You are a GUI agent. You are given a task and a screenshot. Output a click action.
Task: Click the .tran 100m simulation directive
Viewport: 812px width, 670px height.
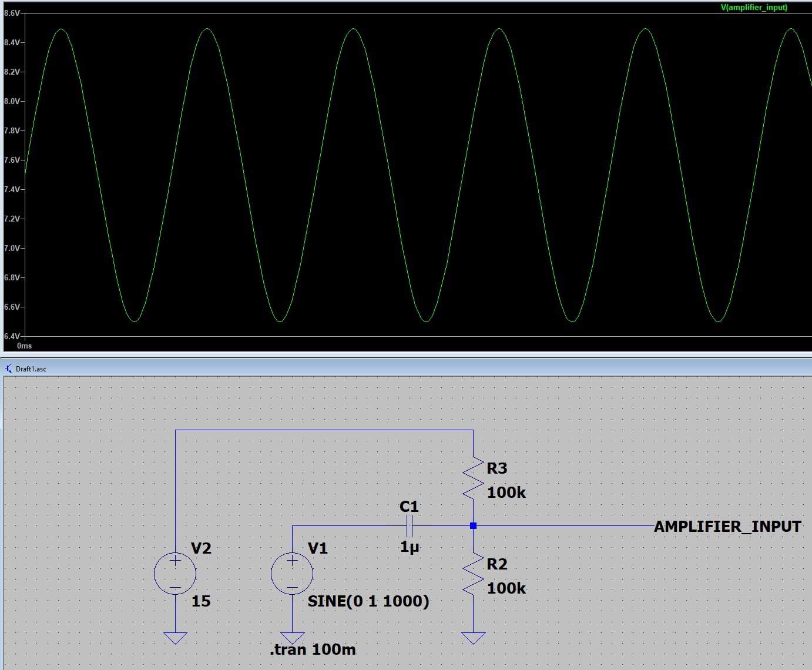click(x=313, y=649)
